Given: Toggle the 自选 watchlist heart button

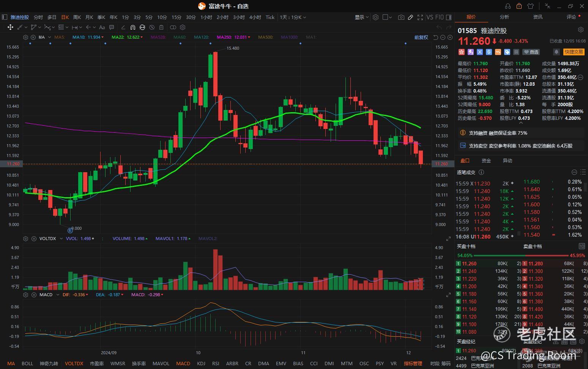Looking at the screenshot, I should pyautogui.click(x=531, y=52).
